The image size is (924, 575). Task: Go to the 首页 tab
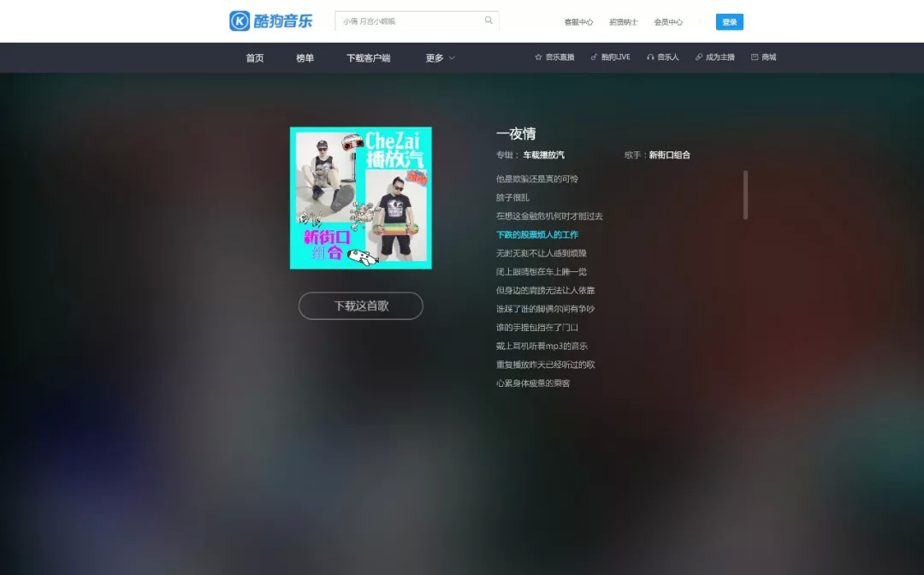click(255, 57)
